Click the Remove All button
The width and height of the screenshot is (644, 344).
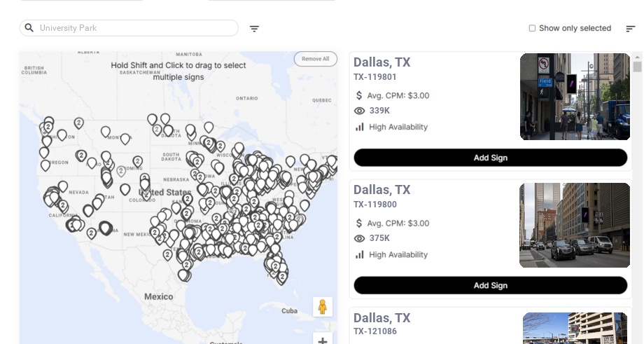315,59
